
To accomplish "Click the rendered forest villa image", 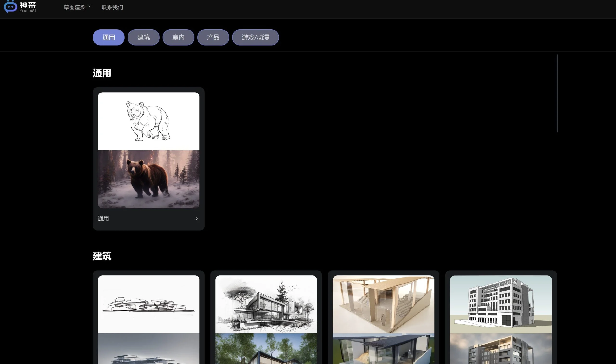I will click(266, 348).
